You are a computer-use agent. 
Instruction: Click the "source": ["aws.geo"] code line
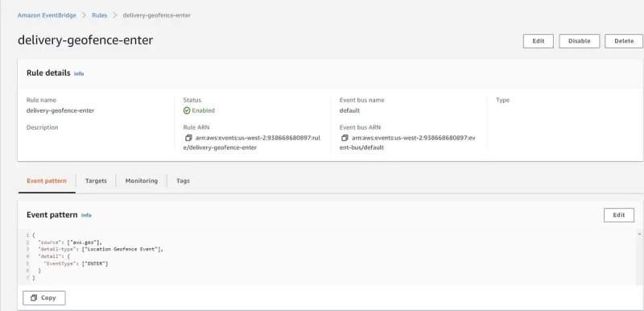pos(69,243)
